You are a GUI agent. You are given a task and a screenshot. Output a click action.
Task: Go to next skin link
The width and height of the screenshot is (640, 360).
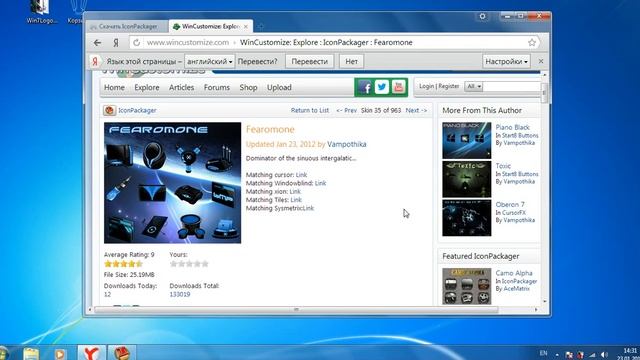point(416,110)
